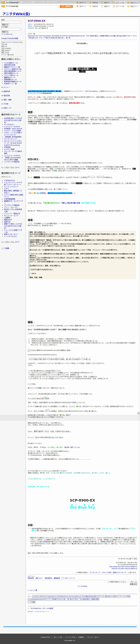Image resolution: width=140 pixels, height=644 pixels.
Task: Click the -アニヲタWiki- link below vote button
Action: tap(82, 586)
